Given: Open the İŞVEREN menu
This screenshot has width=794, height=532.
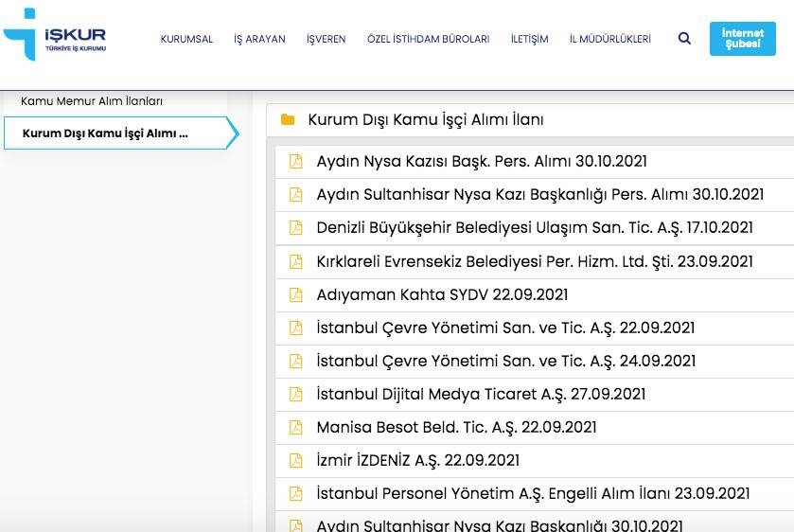Looking at the screenshot, I should coord(326,39).
